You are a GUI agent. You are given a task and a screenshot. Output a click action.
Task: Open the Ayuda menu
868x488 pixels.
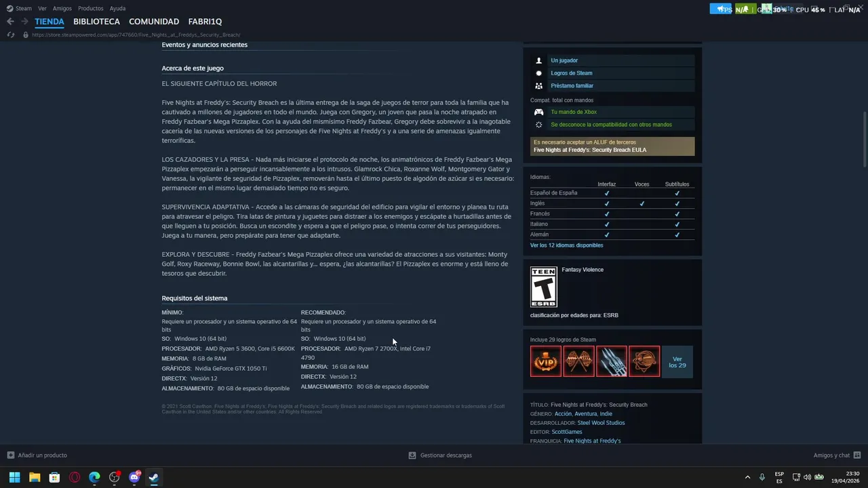pyautogui.click(x=117, y=9)
